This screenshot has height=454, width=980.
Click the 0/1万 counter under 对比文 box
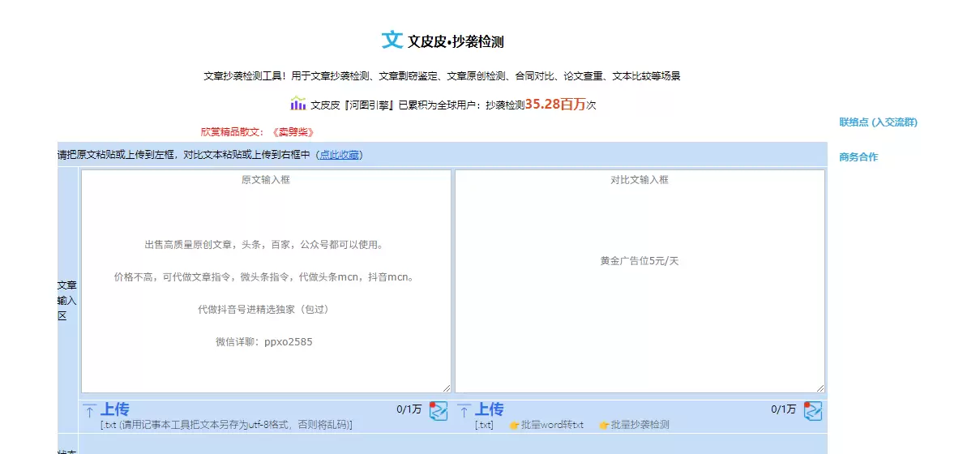tap(784, 409)
